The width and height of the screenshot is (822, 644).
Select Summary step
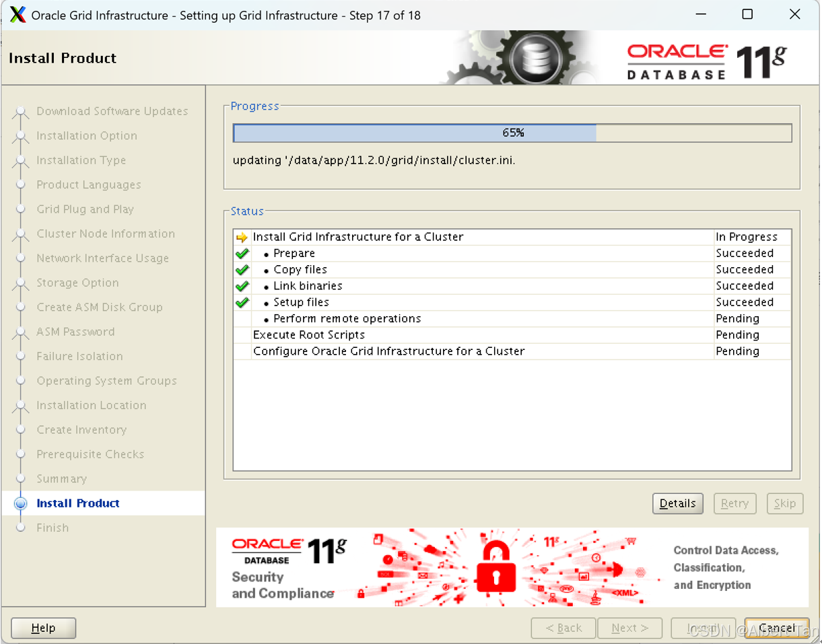click(x=62, y=478)
